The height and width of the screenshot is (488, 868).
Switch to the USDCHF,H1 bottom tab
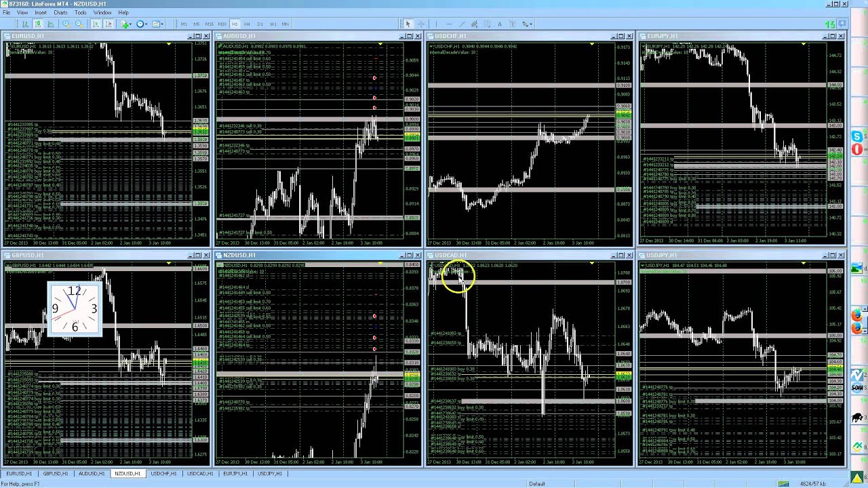163,474
